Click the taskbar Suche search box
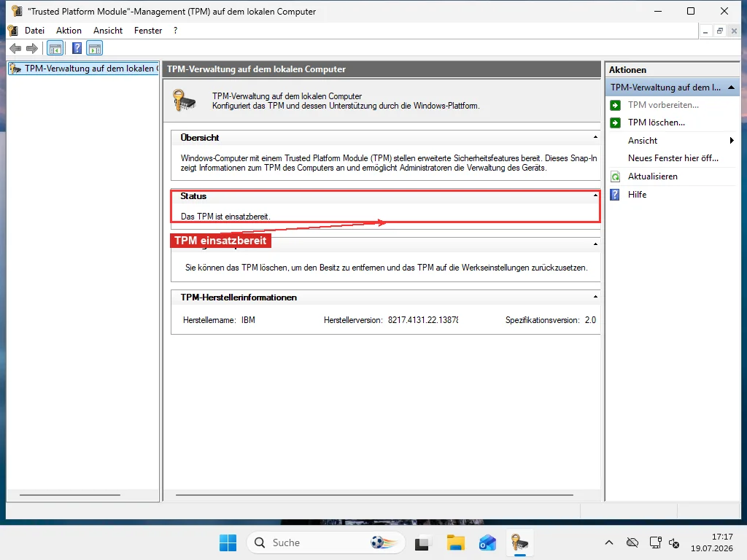The image size is (747, 560). (326, 542)
